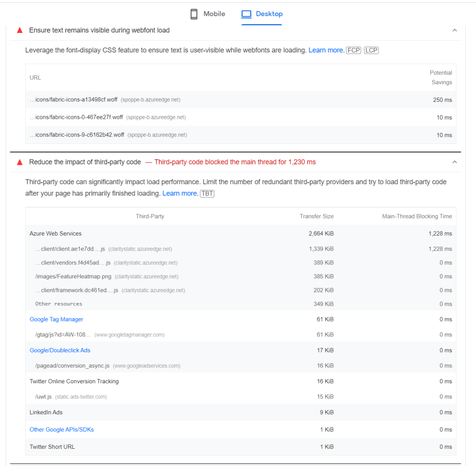Select the gtag/js?id=AW-108 resource row
Screen dimensions: 476x466
241,335
